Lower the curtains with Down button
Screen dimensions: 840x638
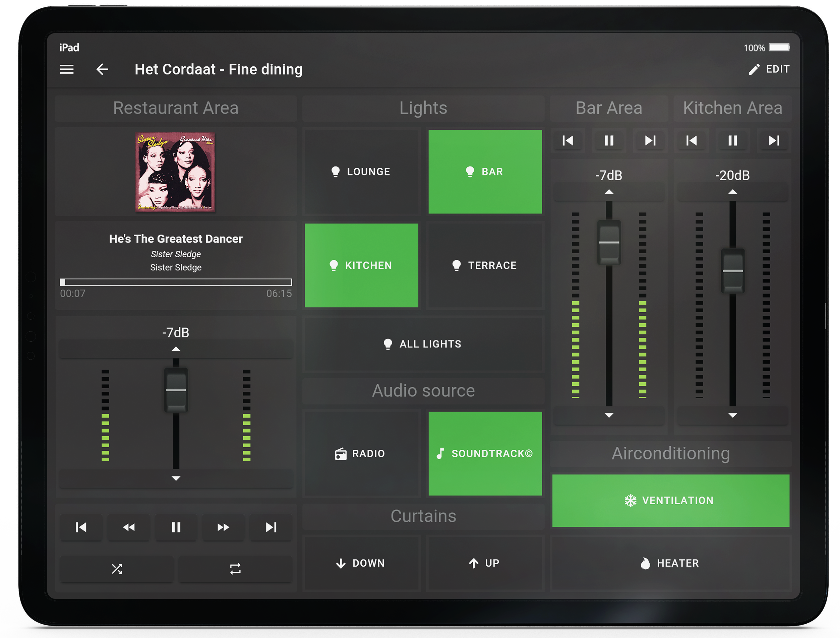[x=361, y=563]
